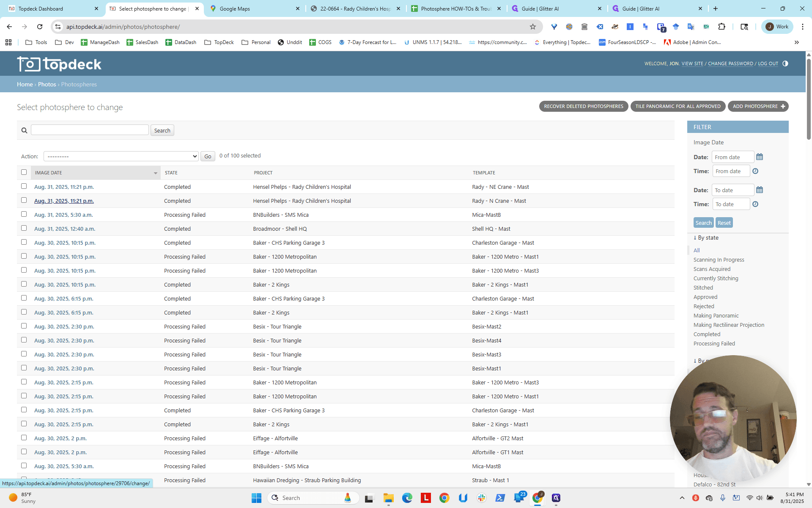Click the Topdeck logo in header
The height and width of the screenshot is (508, 812).
[x=59, y=64]
